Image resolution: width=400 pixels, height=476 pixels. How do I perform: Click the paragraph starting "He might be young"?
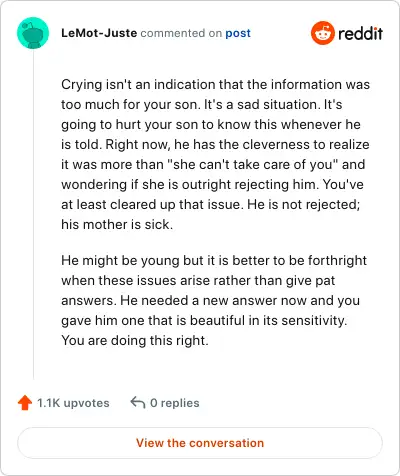tap(214, 300)
